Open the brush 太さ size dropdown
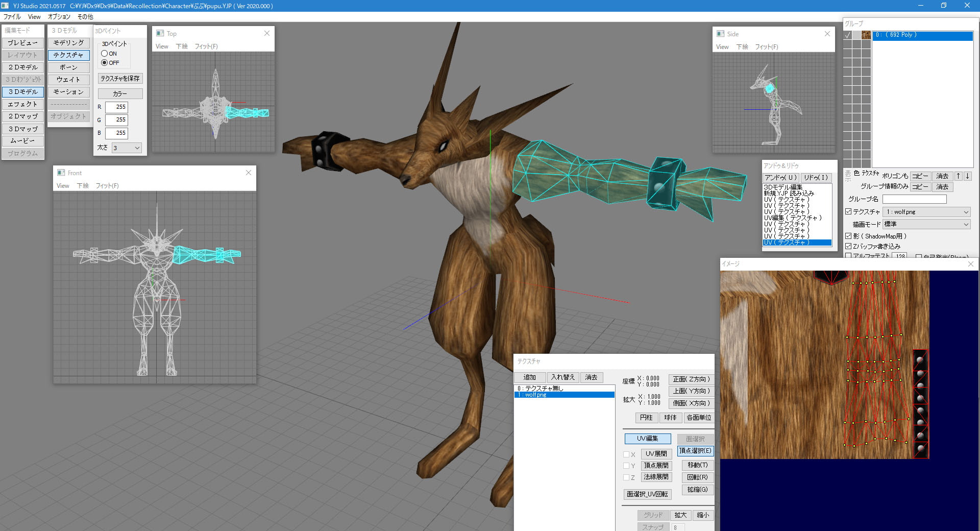980x531 pixels. point(127,148)
